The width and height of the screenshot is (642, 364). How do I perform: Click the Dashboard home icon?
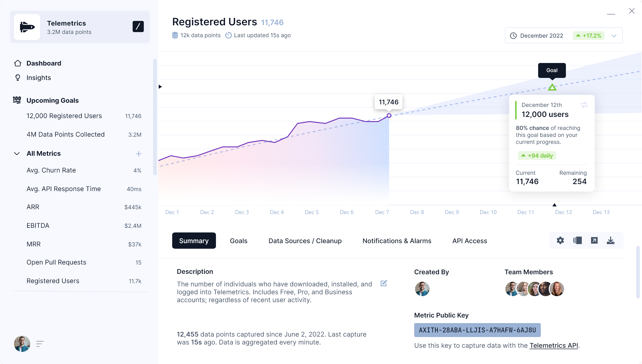[x=17, y=63]
